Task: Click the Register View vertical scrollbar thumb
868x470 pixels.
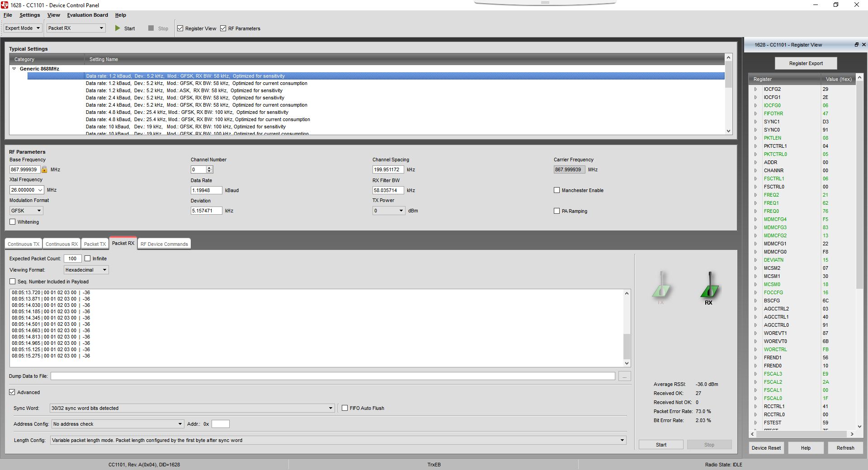Action: (x=859, y=185)
